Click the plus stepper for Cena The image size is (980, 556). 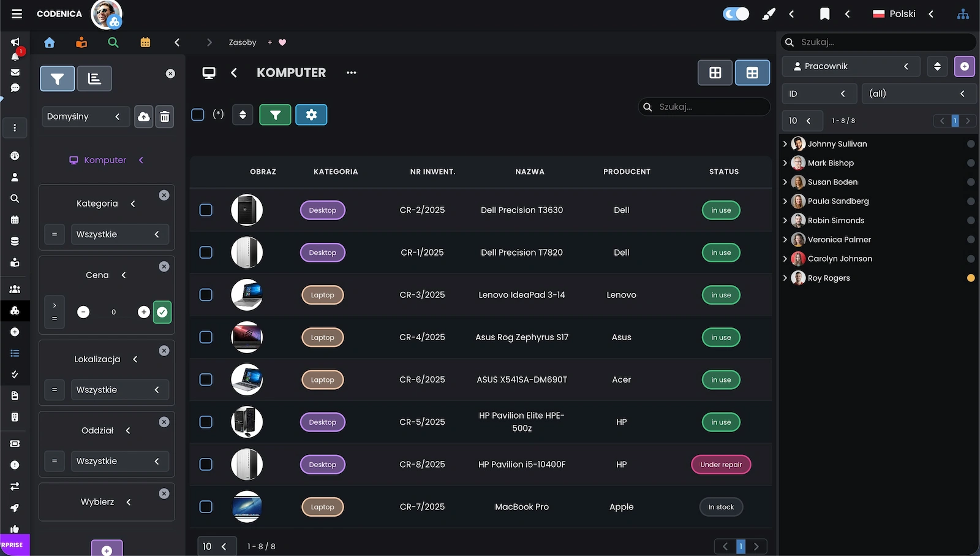pyautogui.click(x=144, y=312)
